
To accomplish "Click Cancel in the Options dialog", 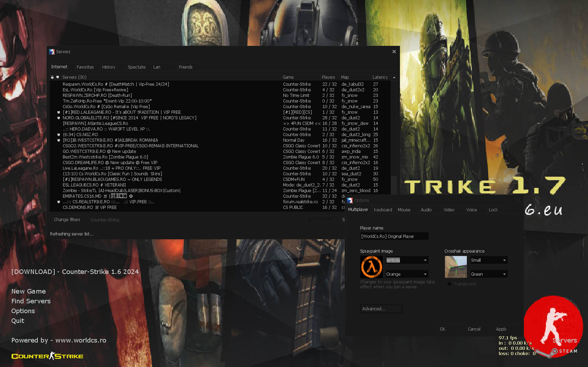I will pyautogui.click(x=479, y=329).
